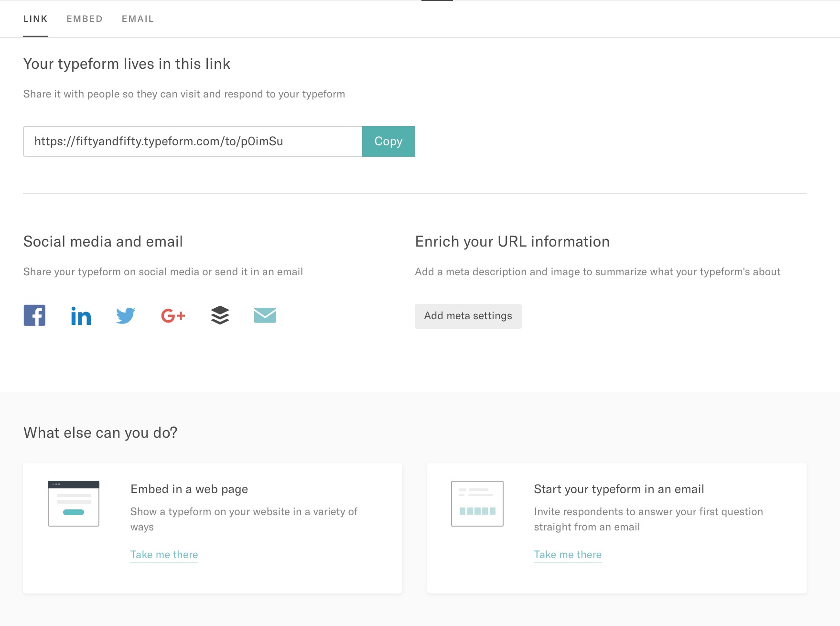Click the 'Enrich your URL information' heading
840x626 pixels.
coord(512,241)
